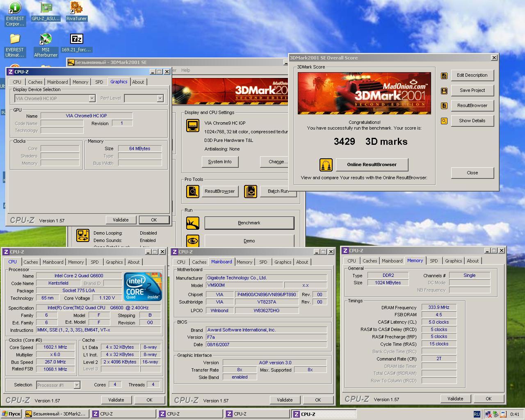Click OK in Graphics CPU-Z window
Image resolution: width=525 pixels, height=420 pixels.
point(154,220)
